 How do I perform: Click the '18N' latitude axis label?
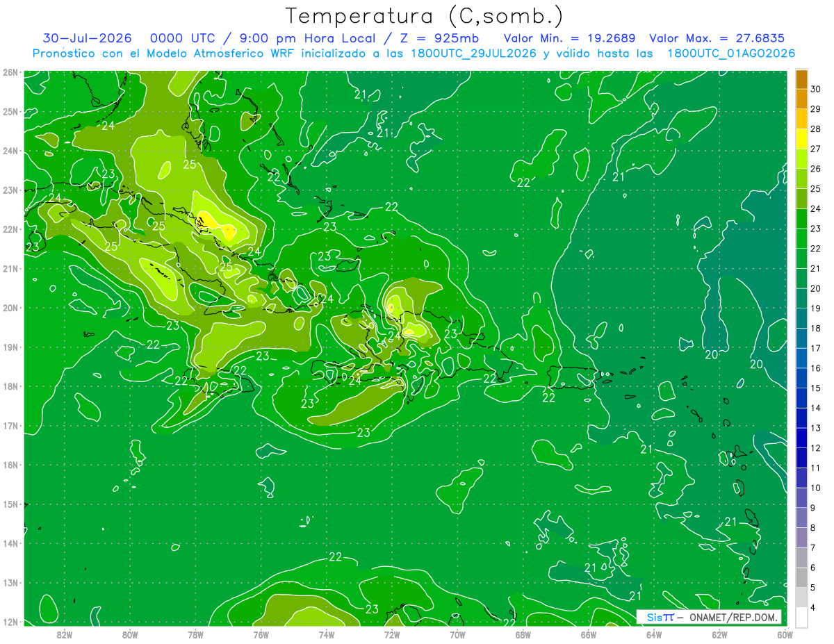(x=10, y=386)
